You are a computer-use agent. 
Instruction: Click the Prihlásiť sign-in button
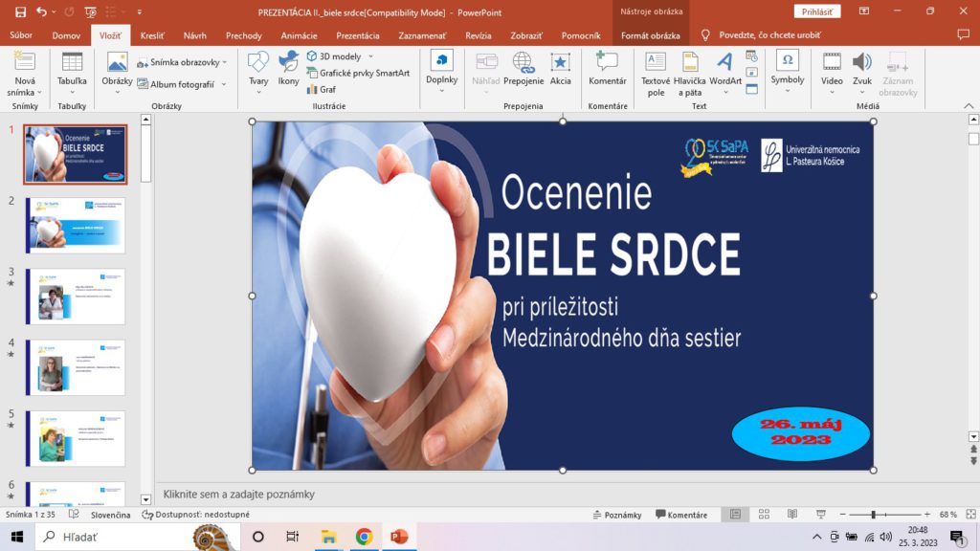pyautogui.click(x=816, y=11)
